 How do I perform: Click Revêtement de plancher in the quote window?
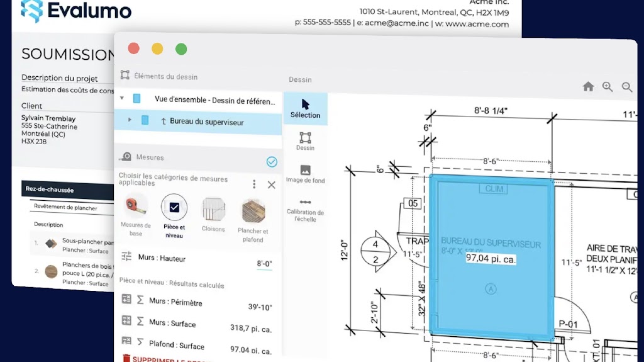65,207
